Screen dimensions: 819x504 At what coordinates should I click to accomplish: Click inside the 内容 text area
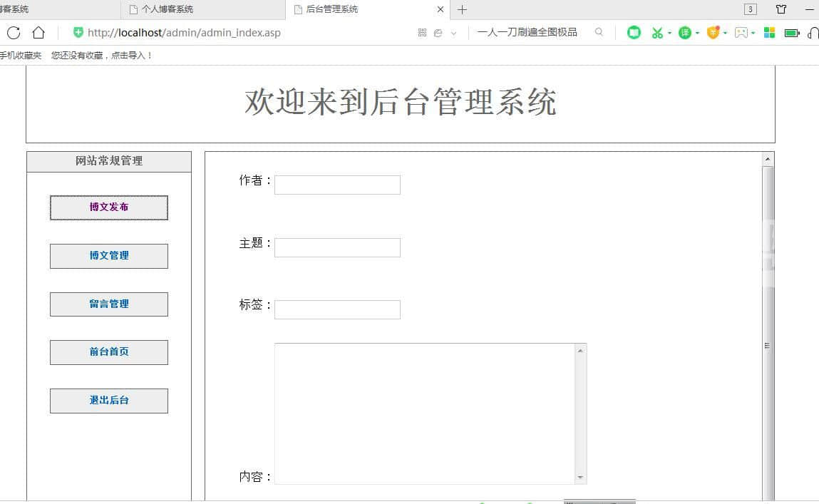(424, 413)
